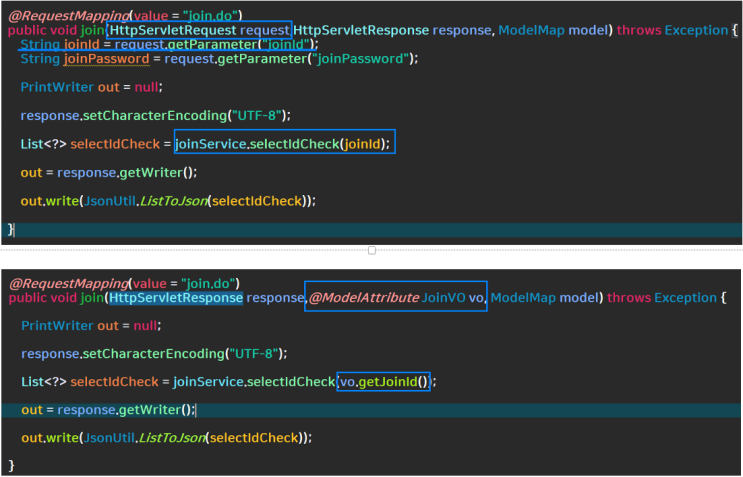Click the boxed joinService.selectIdCheck(joinId) call
This screenshot has height=477, width=743.
pyautogui.click(x=284, y=144)
